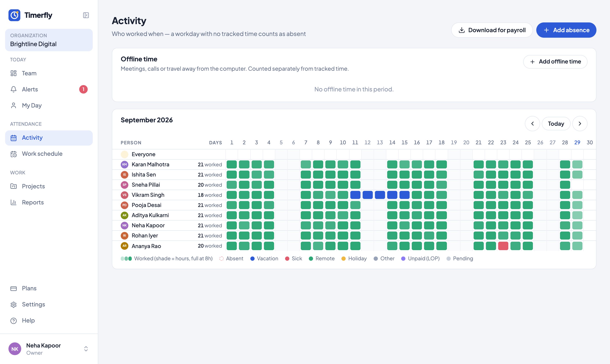The image size is (610, 364).
Task: Click the day 29 column header
Action: (577, 142)
